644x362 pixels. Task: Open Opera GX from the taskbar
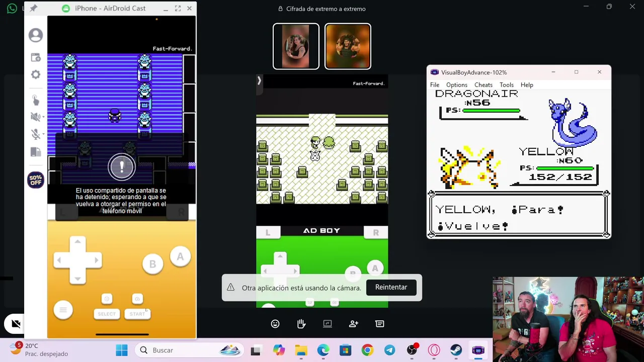[x=434, y=350]
